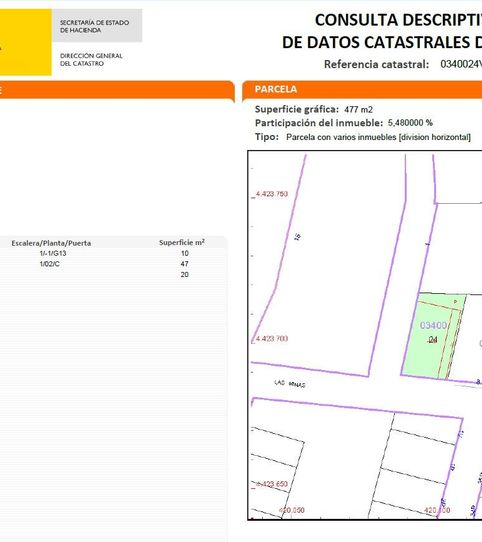Select the '477 m2' graphic surface value
482x542 pixels.
coord(358,110)
